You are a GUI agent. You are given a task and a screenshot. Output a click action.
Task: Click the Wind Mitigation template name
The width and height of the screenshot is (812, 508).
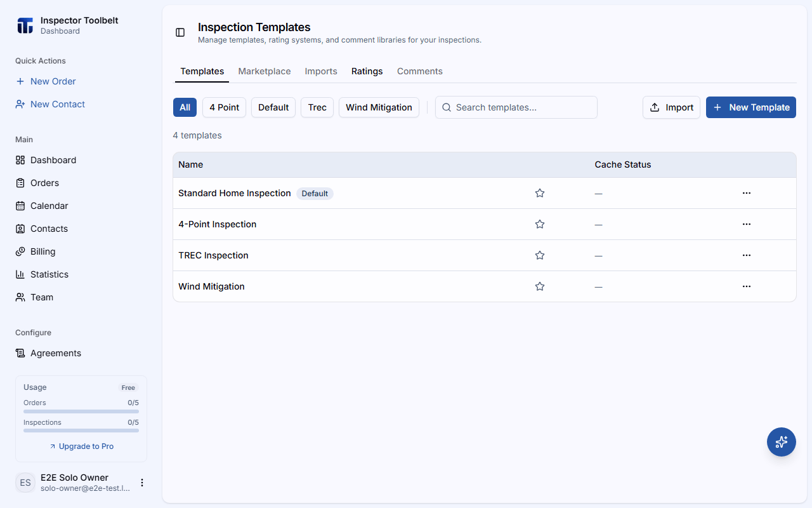tap(211, 286)
